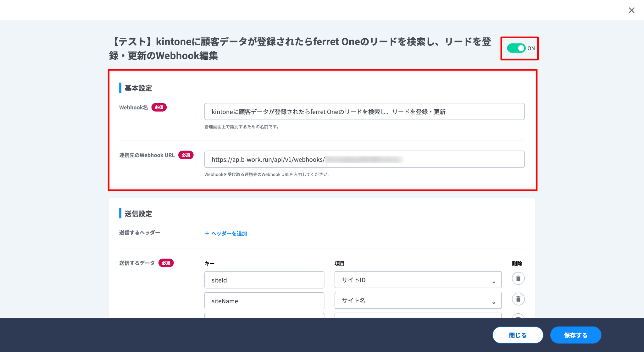Open the サイトID item dropdown

coord(418,280)
